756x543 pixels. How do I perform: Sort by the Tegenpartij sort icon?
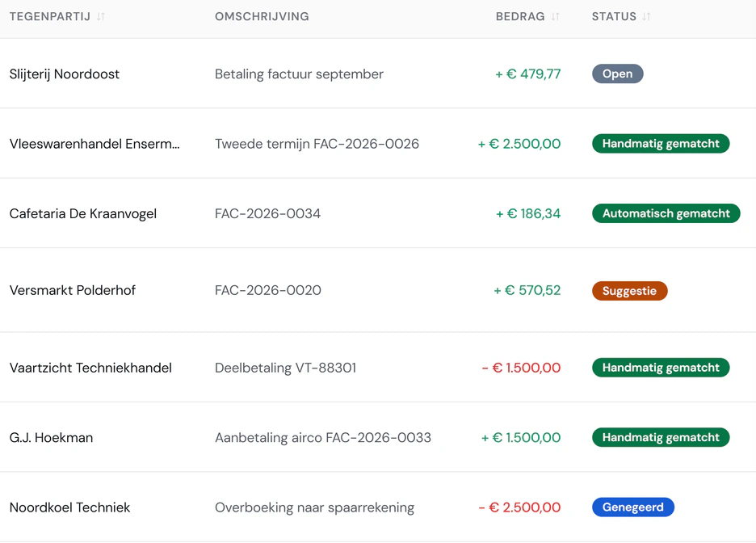tap(101, 16)
